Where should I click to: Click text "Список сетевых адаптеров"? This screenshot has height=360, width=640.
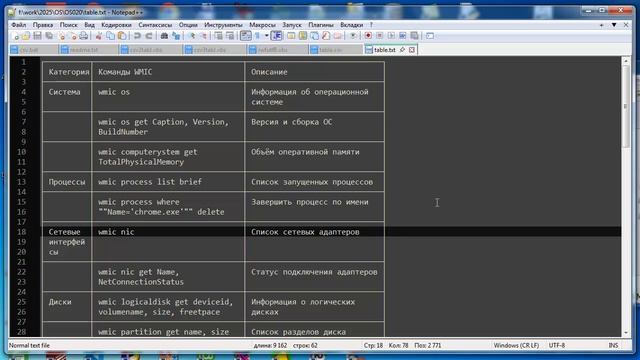[x=305, y=232]
